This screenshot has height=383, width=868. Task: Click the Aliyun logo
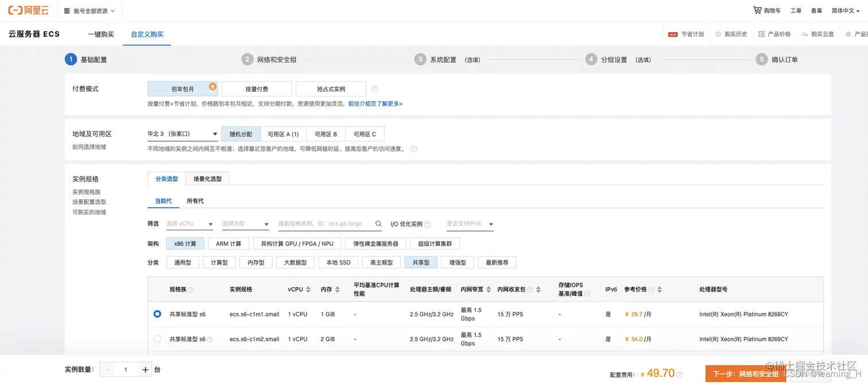pyautogui.click(x=28, y=10)
